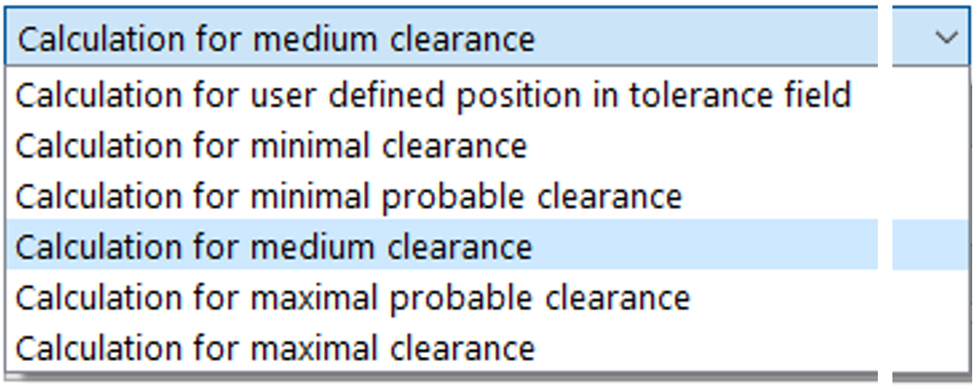Set calculation to maximal probable clearance
The image size is (980, 390).
point(352,298)
